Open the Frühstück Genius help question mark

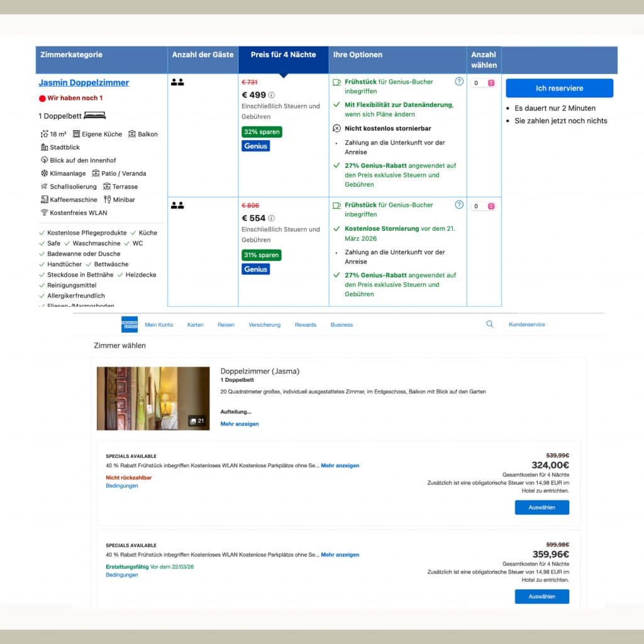click(458, 80)
